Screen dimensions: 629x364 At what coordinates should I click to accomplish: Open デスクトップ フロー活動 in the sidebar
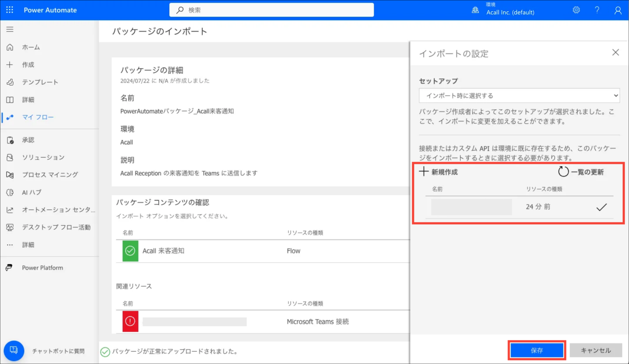pos(56,227)
